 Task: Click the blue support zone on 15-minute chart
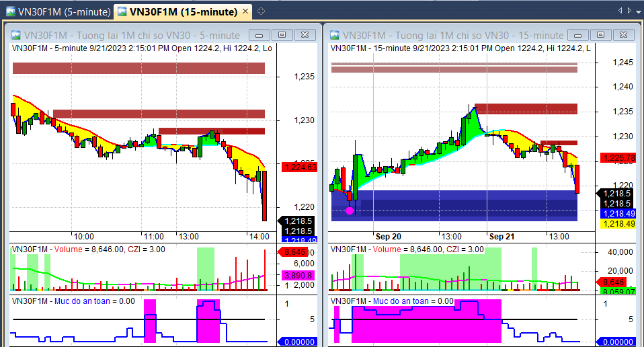pos(454,205)
